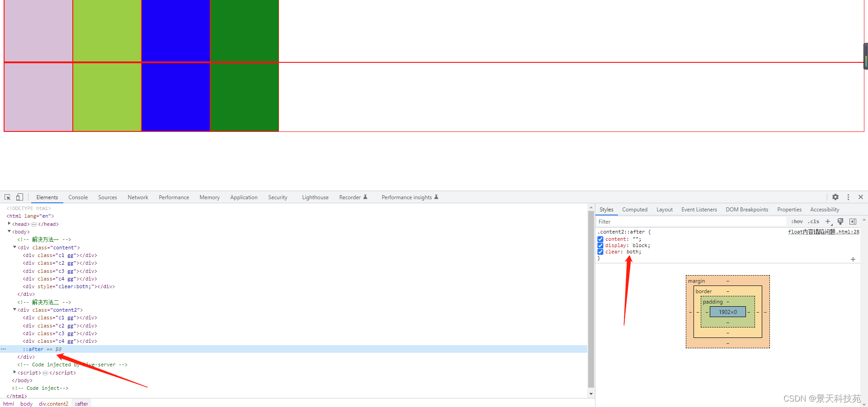Open the Network tab
Image resolution: width=868 pixels, height=407 pixels.
point(138,197)
